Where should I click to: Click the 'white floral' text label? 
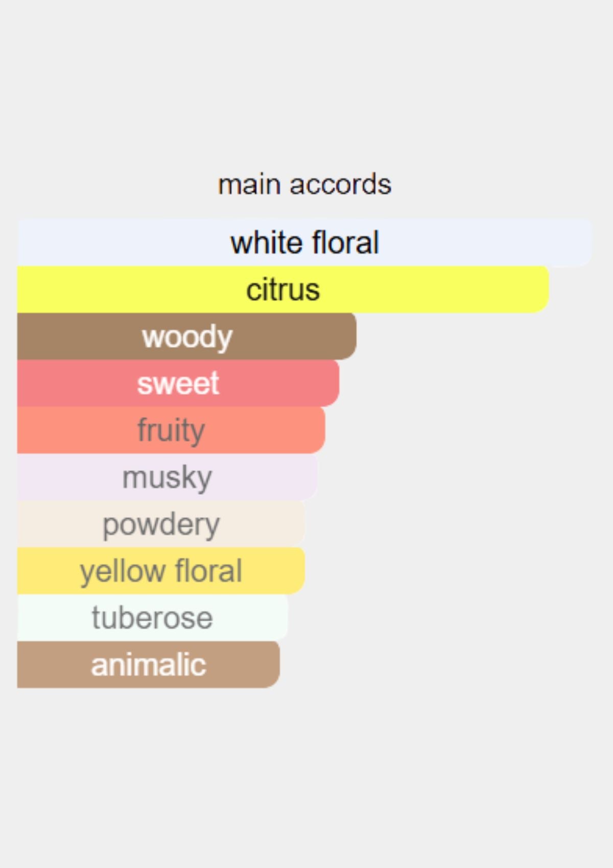click(305, 243)
